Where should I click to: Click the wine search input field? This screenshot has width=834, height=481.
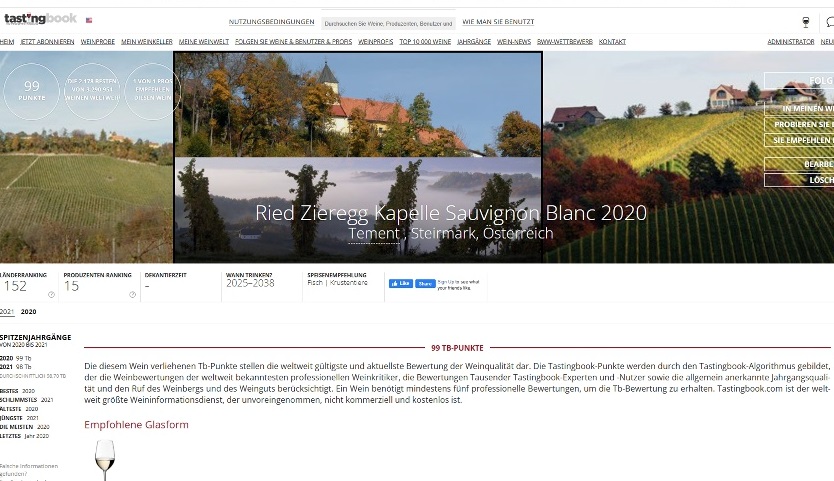(x=388, y=23)
